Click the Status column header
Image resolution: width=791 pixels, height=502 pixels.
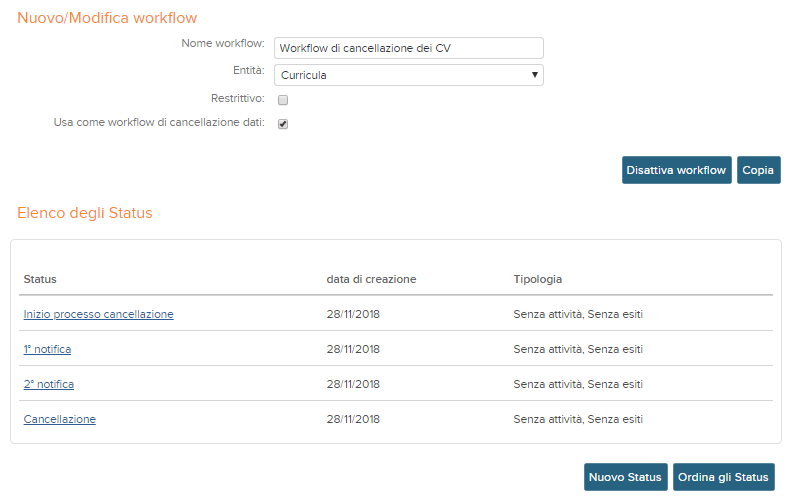click(x=40, y=279)
